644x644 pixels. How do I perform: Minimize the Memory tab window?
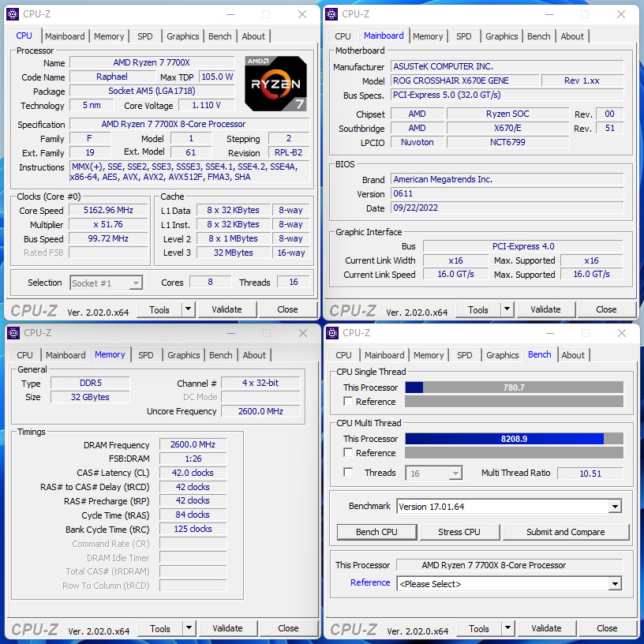coord(231,333)
